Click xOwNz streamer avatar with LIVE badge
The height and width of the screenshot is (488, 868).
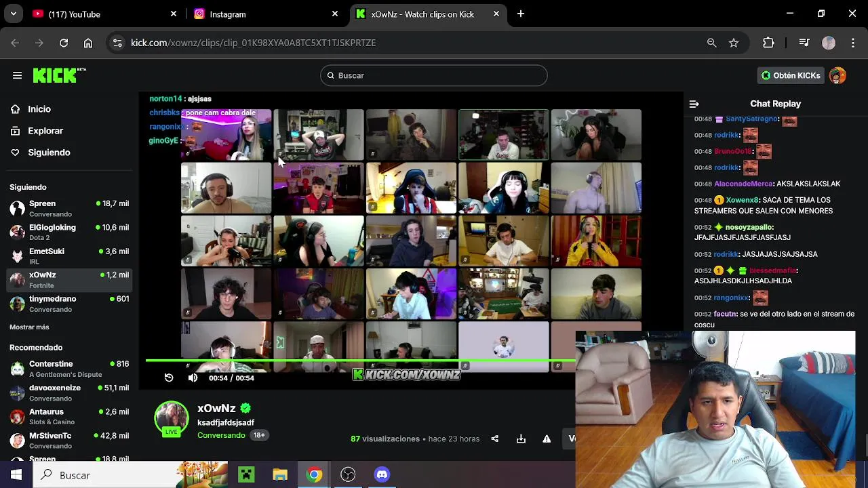(x=172, y=419)
